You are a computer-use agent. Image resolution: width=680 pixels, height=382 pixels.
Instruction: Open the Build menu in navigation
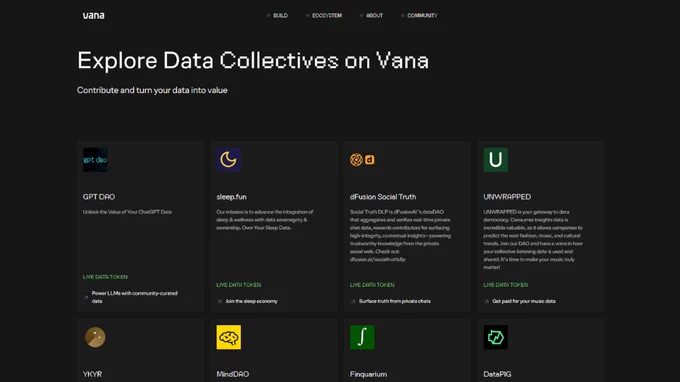(278, 16)
